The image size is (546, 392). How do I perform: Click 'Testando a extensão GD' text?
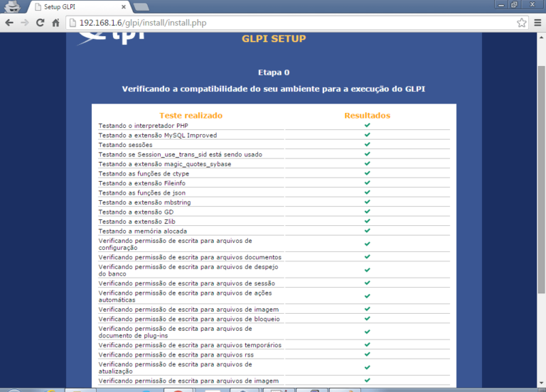(x=136, y=212)
